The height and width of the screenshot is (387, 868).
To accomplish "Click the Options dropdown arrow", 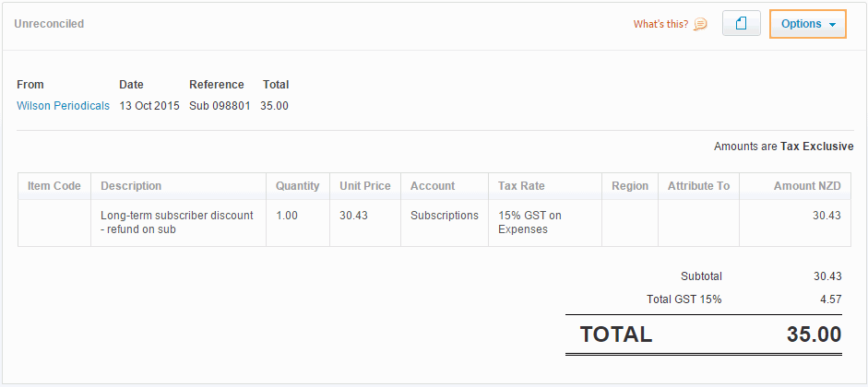I will (x=833, y=25).
